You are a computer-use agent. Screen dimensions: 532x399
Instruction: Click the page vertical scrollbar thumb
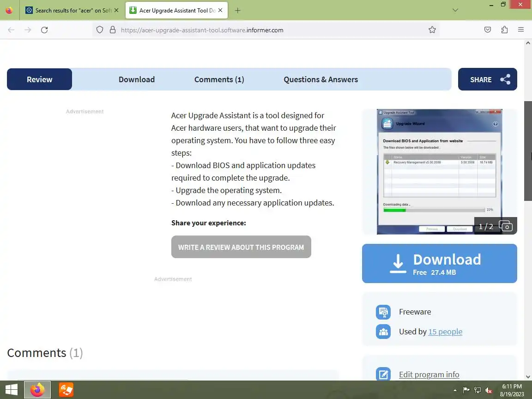[x=528, y=151]
